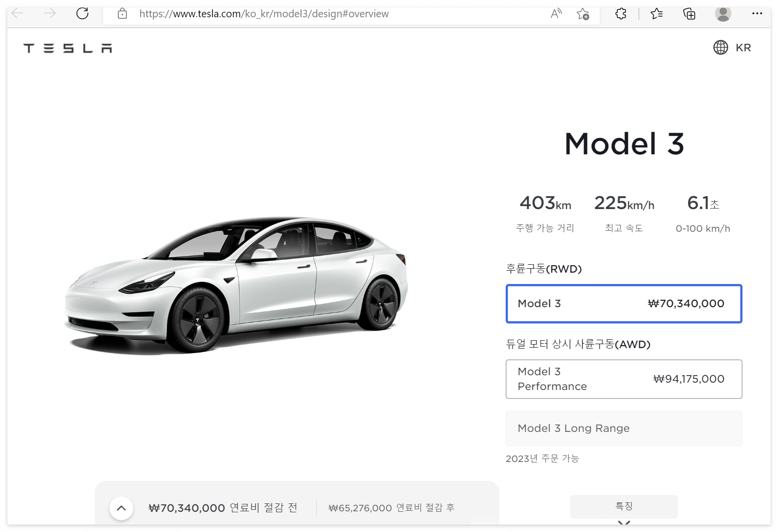Screen dimensions: 778x532
Task: Reload the page with refresh icon
Action: 82,13
